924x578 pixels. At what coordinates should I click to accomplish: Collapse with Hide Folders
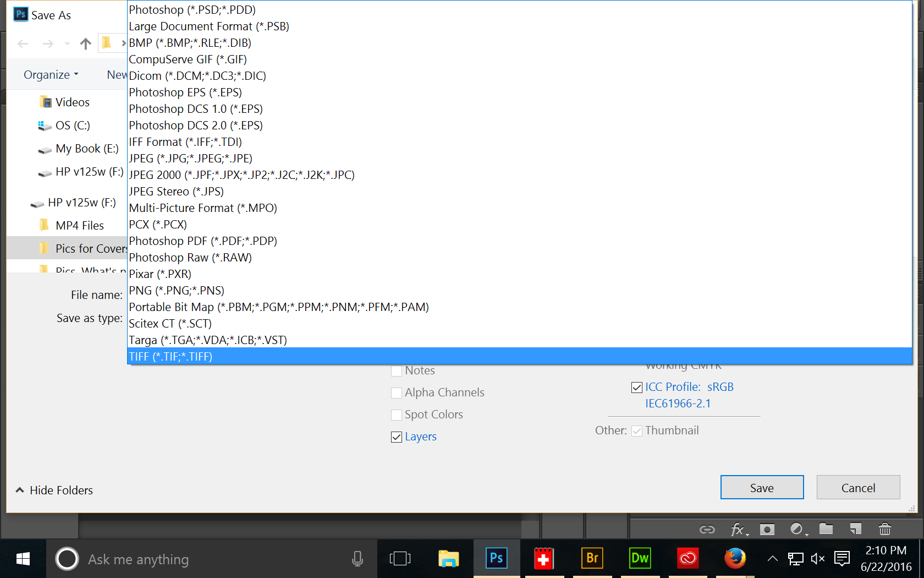(x=54, y=490)
